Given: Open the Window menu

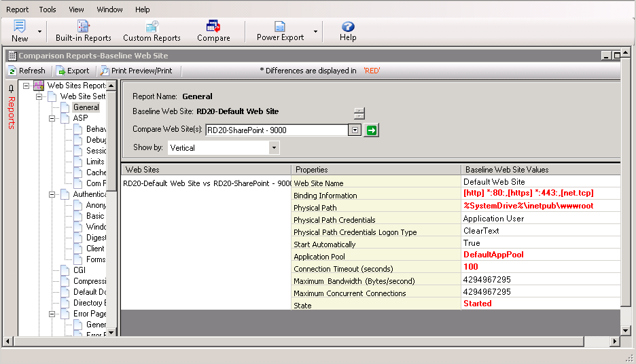Looking at the screenshot, I should pyautogui.click(x=109, y=10).
